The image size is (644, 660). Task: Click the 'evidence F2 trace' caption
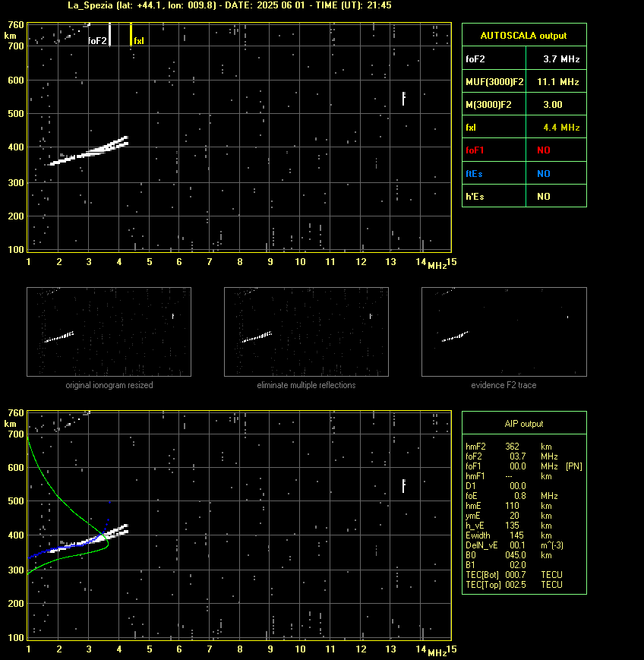coord(504,385)
